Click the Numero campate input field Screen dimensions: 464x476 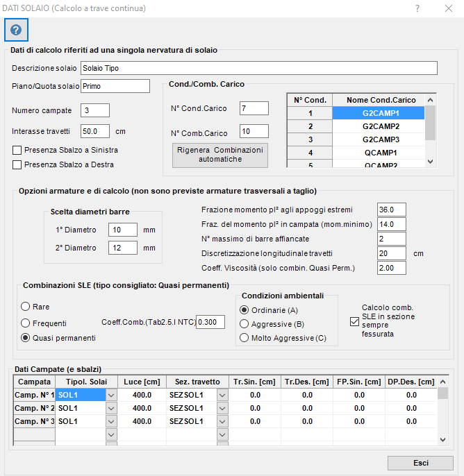coord(95,110)
